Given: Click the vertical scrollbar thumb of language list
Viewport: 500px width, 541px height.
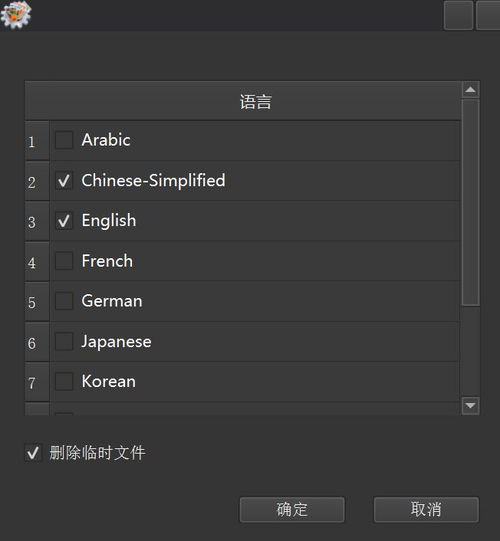Looking at the screenshot, I should [x=470, y=203].
